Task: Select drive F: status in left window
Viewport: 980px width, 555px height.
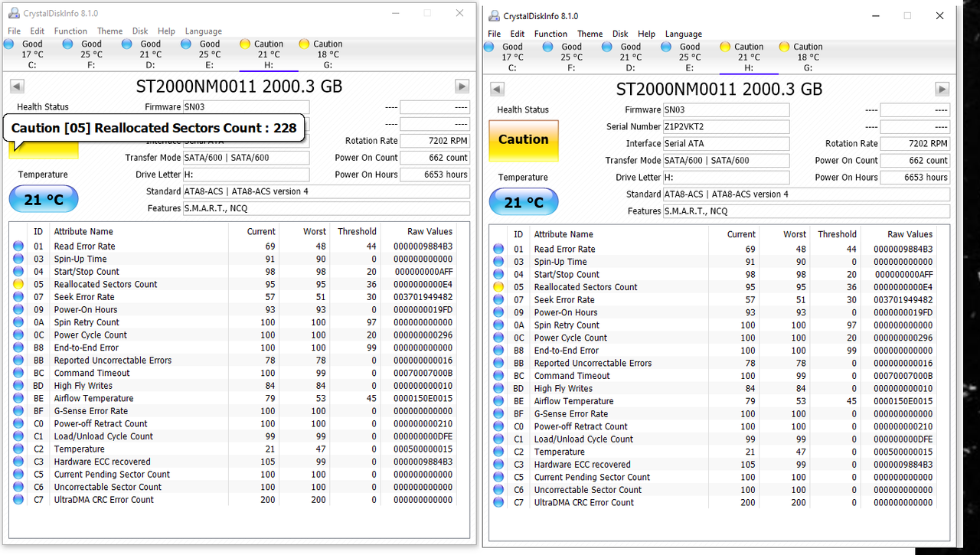Action: (x=84, y=54)
